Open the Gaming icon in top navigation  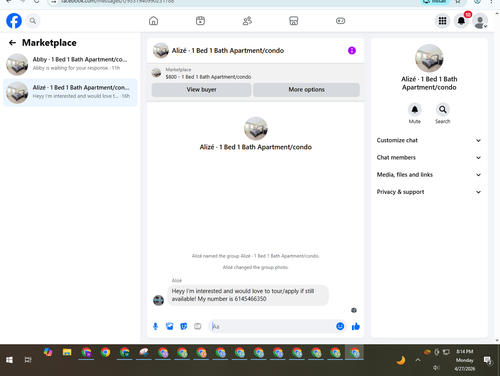(x=340, y=21)
